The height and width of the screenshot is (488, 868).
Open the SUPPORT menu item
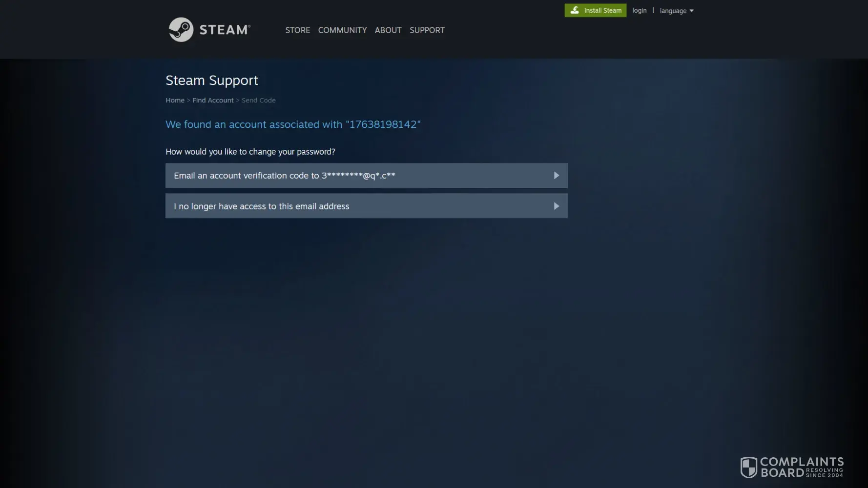(427, 30)
